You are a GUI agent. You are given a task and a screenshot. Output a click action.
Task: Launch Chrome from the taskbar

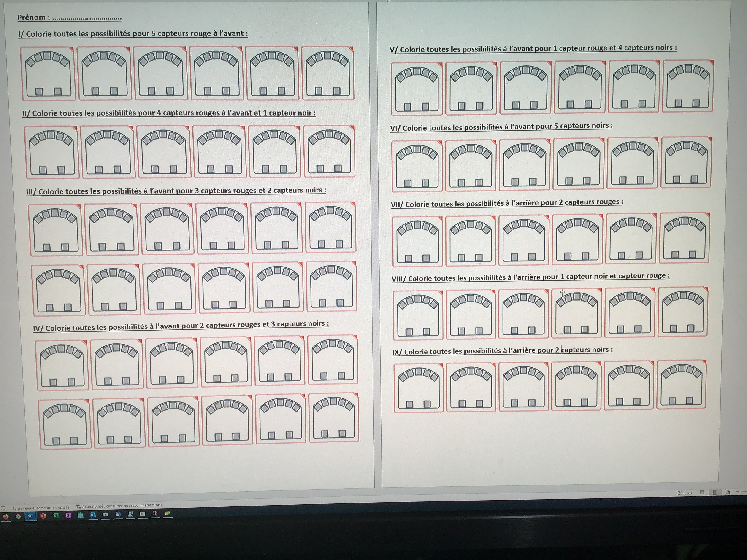pyautogui.click(x=18, y=517)
